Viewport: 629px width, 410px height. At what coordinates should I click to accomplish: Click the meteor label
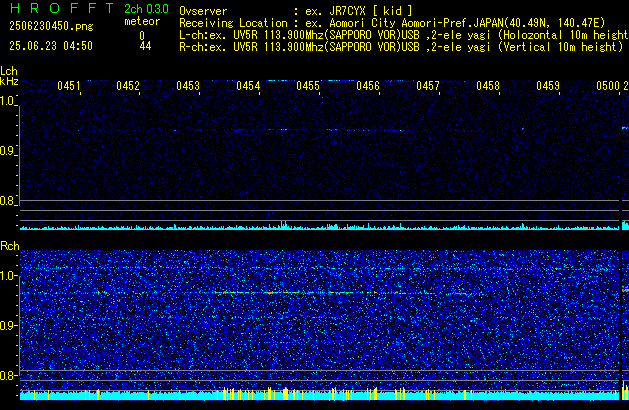pyautogui.click(x=142, y=21)
